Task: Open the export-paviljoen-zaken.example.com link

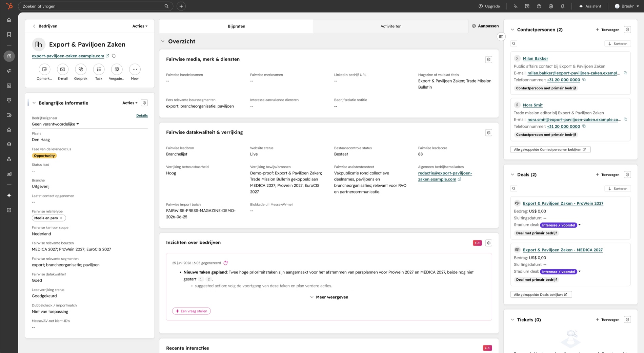Action: click(68, 56)
